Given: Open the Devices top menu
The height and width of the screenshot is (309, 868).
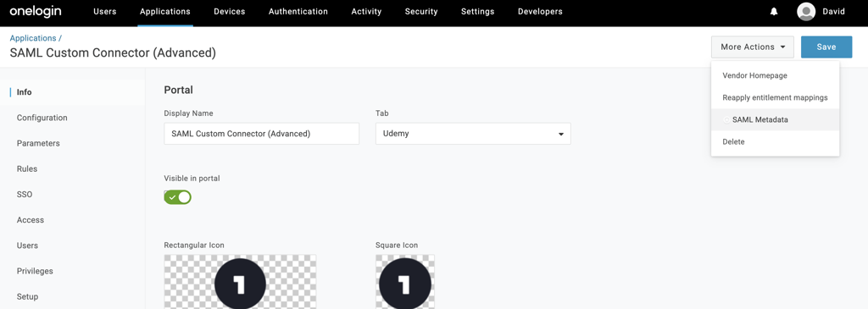Looking at the screenshot, I should tap(229, 12).
